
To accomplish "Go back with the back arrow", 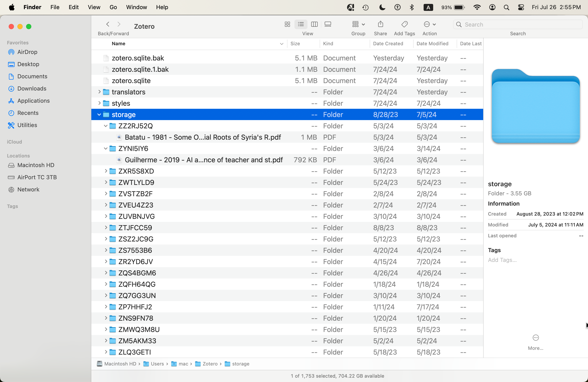I will click(x=108, y=24).
